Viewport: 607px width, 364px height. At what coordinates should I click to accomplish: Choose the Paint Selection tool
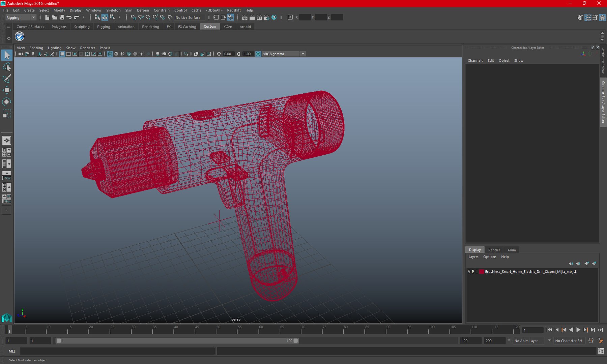[7, 79]
